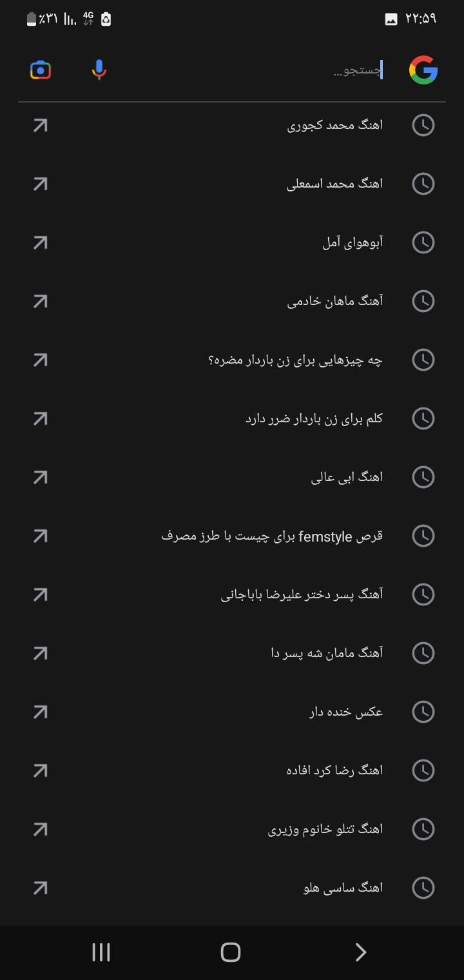The image size is (464, 980).
Task: Open suggestion 'کلم برای زن باردار ضرر دارد'
Action: click(x=314, y=418)
